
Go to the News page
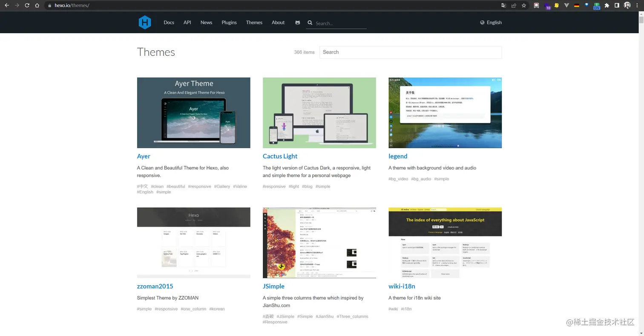[x=206, y=23]
